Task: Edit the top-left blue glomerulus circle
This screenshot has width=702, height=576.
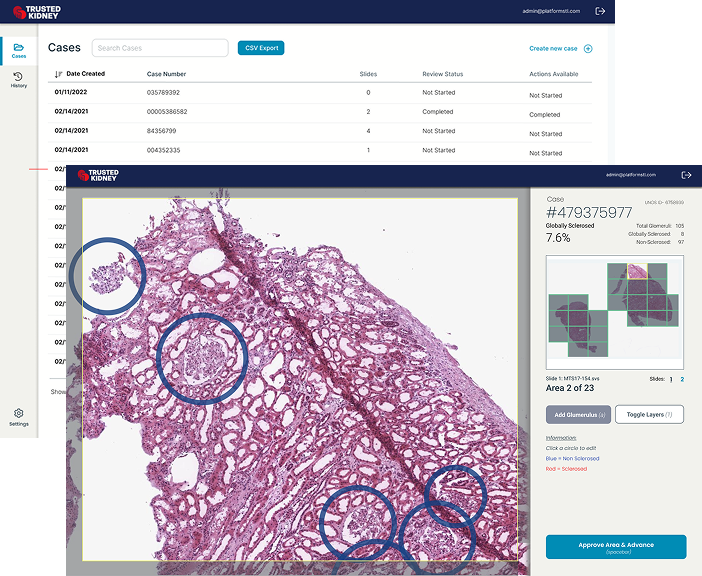Action: 107,275
